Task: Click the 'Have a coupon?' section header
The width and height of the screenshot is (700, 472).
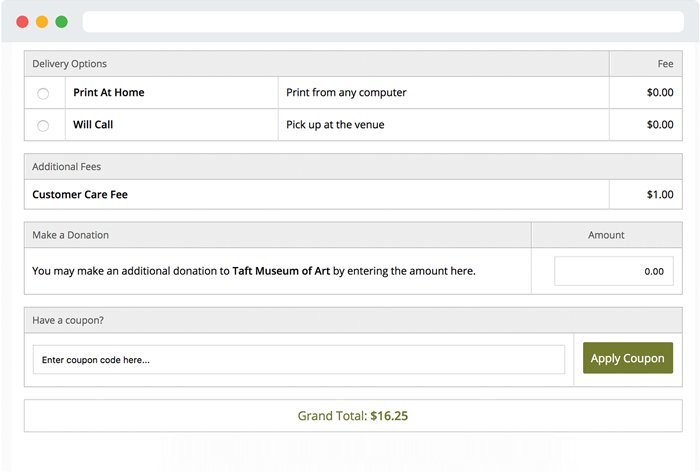Action: (x=68, y=320)
